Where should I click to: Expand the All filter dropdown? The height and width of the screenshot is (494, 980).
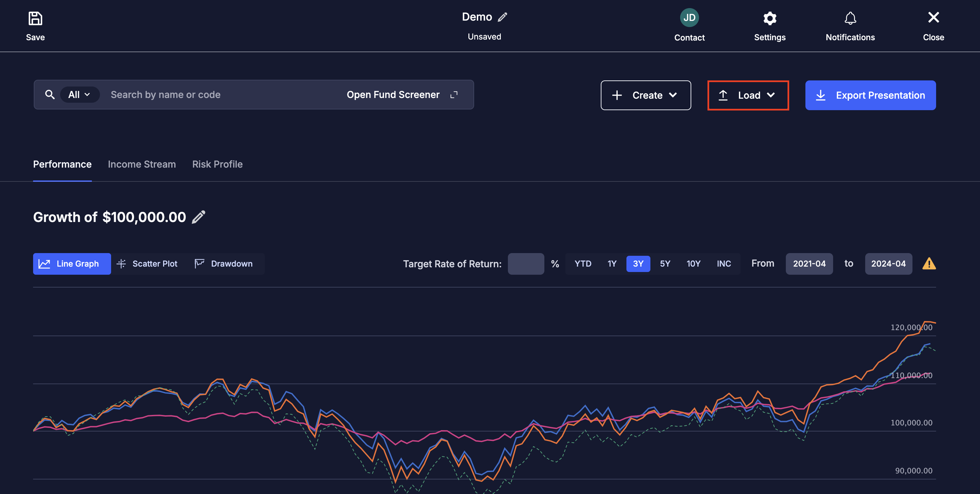(79, 94)
